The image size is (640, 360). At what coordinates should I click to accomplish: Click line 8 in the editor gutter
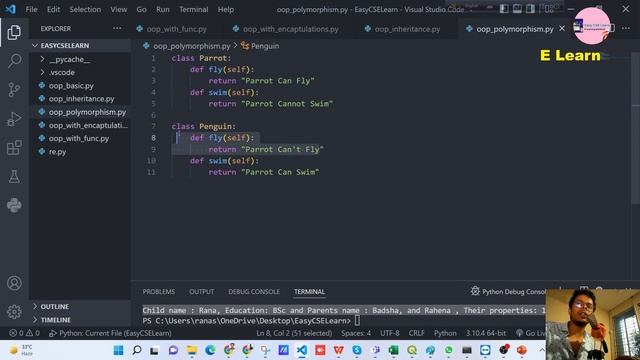(153, 138)
